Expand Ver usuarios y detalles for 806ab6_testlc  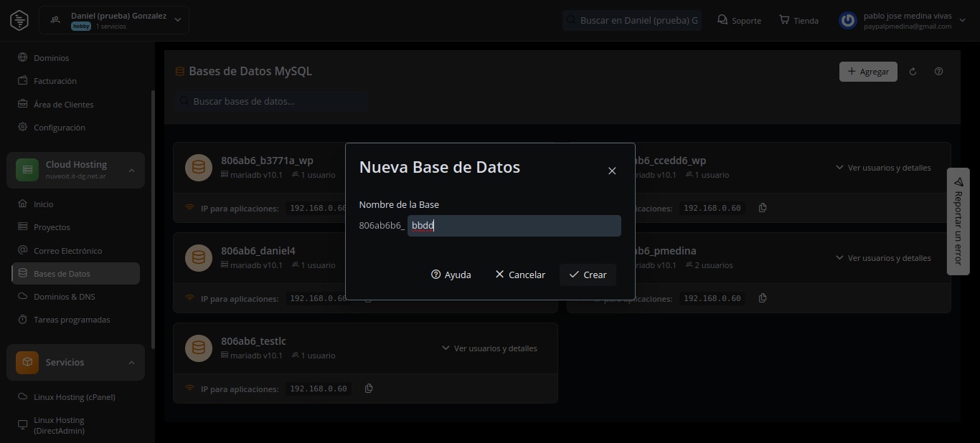[x=489, y=348]
